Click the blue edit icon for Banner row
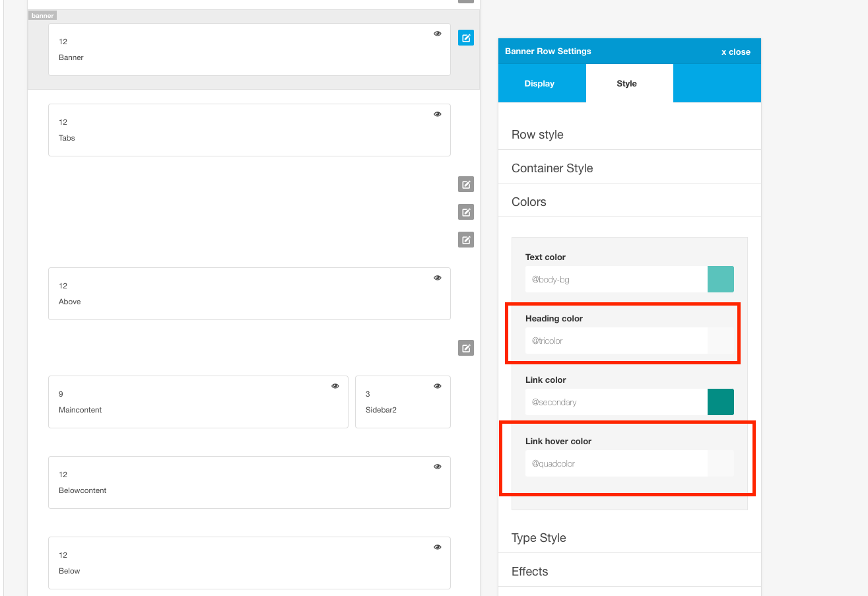This screenshot has height=596, width=868. [x=466, y=38]
